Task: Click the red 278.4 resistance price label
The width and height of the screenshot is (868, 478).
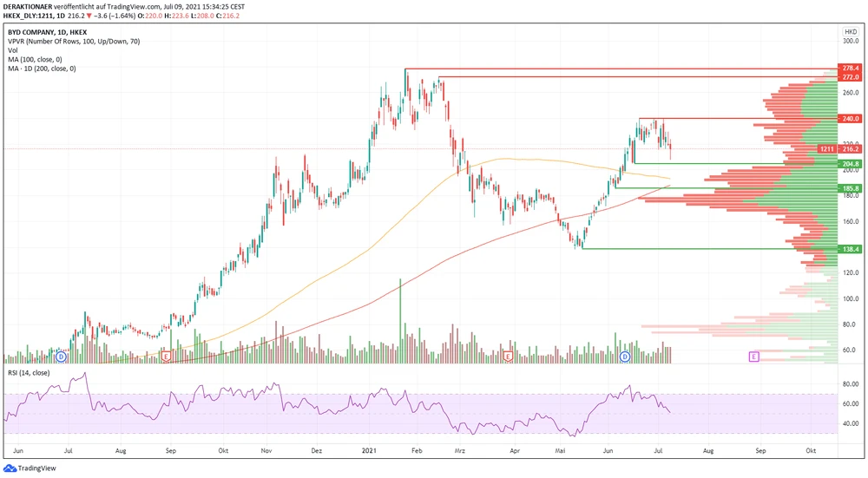Action: pyautogui.click(x=850, y=68)
